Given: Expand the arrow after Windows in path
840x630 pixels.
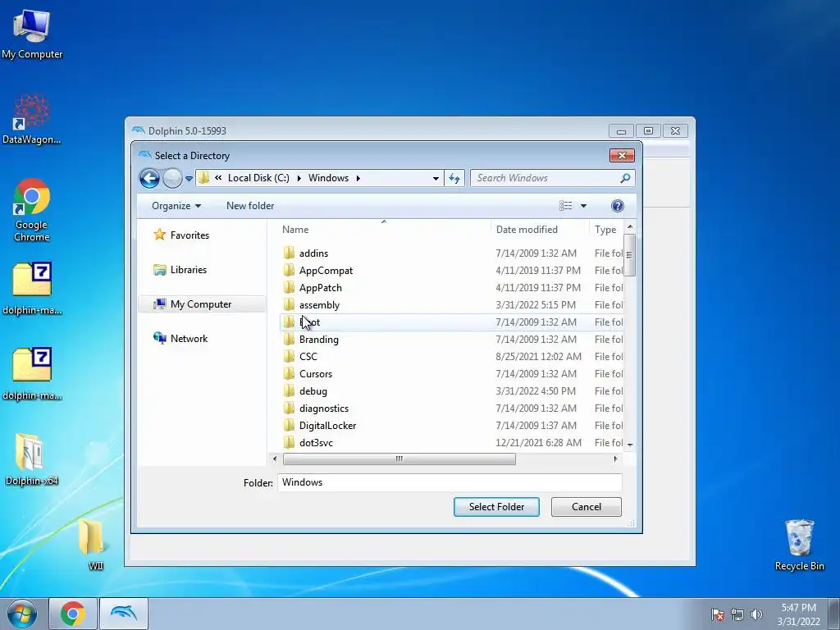Looking at the screenshot, I should 358,178.
